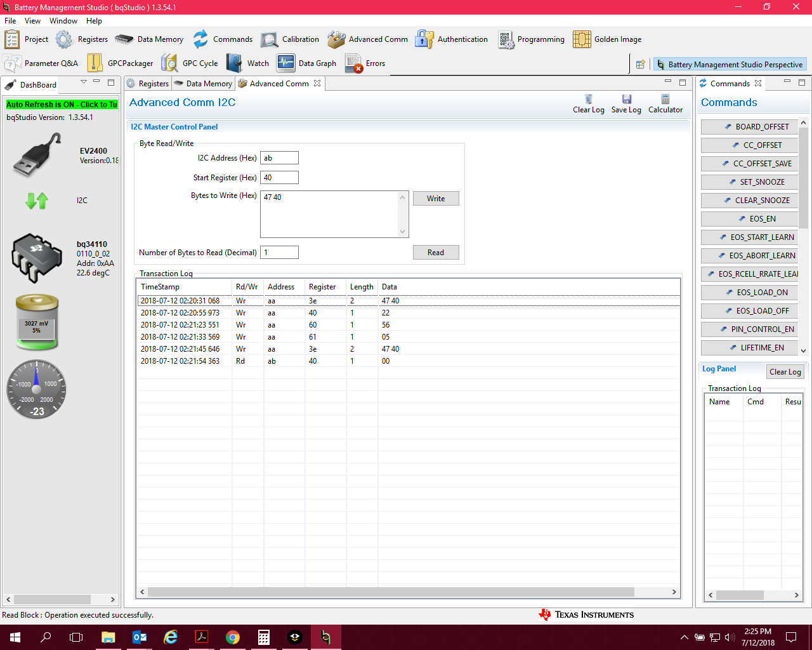The image size is (812, 650).
Task: Click the current gauge dial
Action: [x=36, y=389]
